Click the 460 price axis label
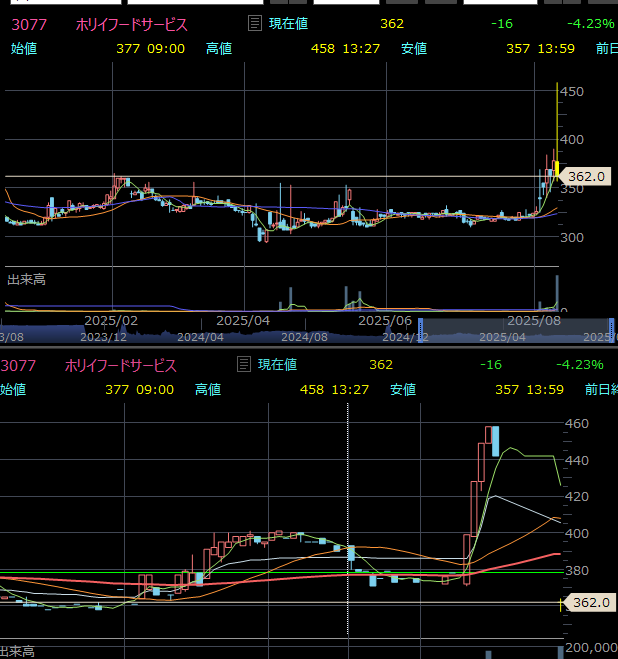 tap(577, 423)
